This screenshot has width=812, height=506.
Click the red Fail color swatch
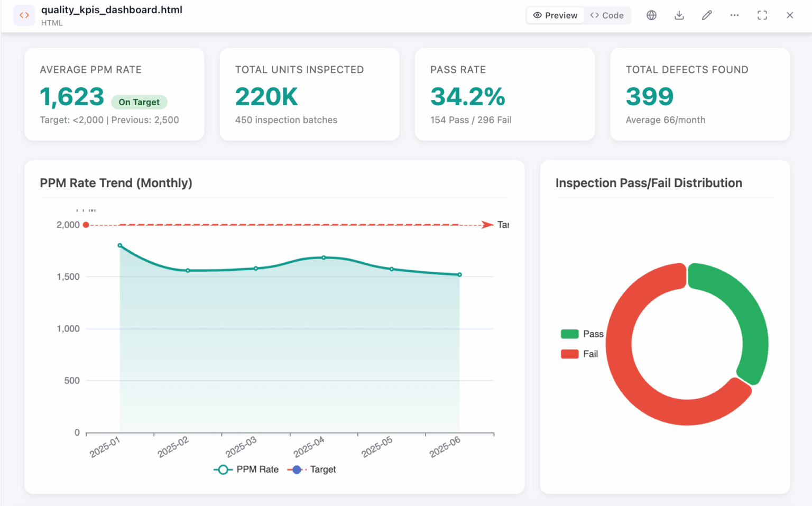coord(569,354)
